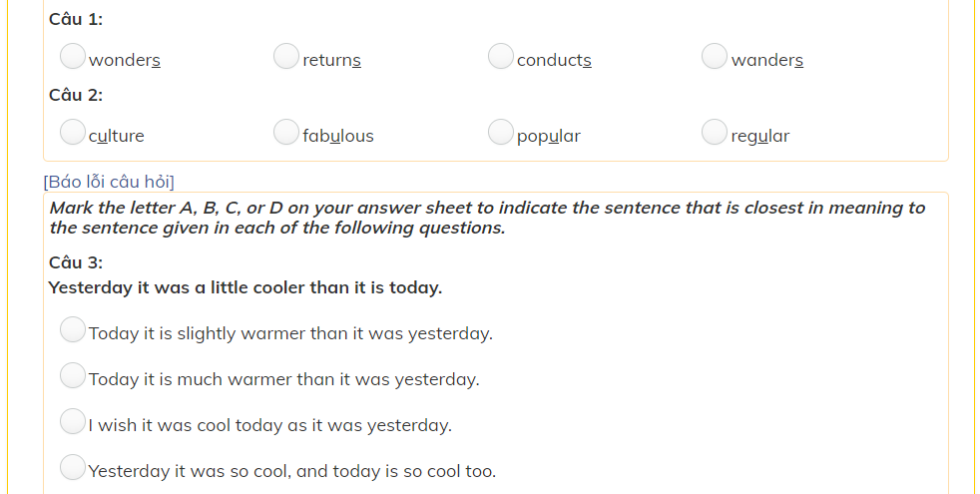This screenshot has width=980, height=494.
Task: Choose 'conducts' answer for Câu 1
Action: 501,57
